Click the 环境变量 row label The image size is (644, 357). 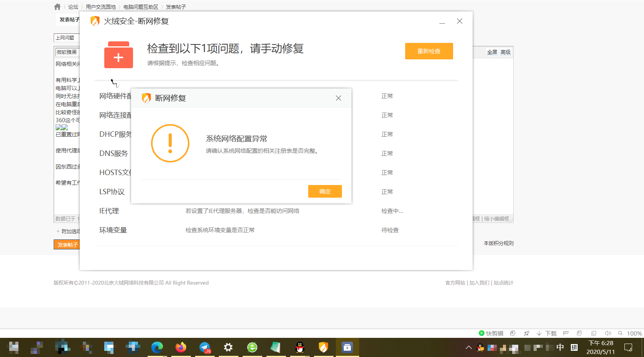coord(113,230)
